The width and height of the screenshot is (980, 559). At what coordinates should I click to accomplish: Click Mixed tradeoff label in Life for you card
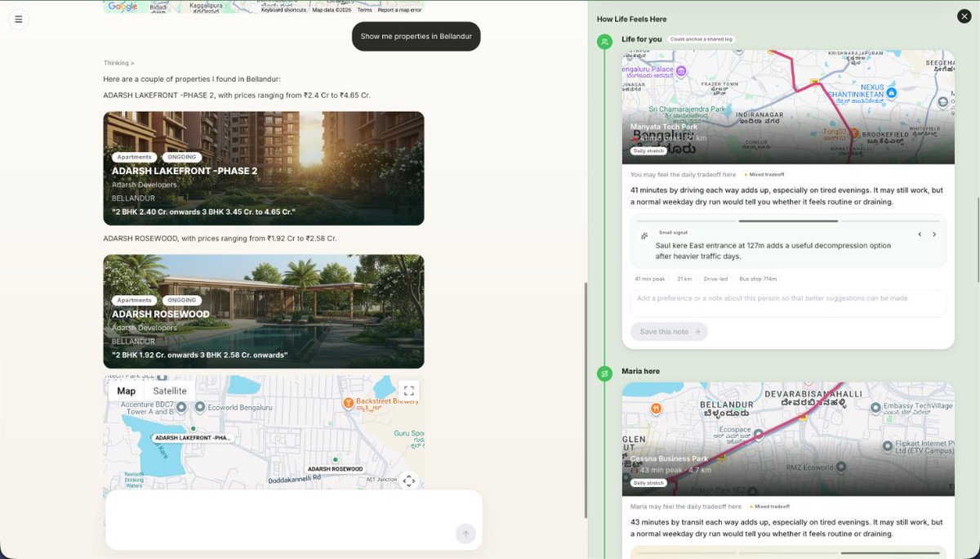(764, 174)
